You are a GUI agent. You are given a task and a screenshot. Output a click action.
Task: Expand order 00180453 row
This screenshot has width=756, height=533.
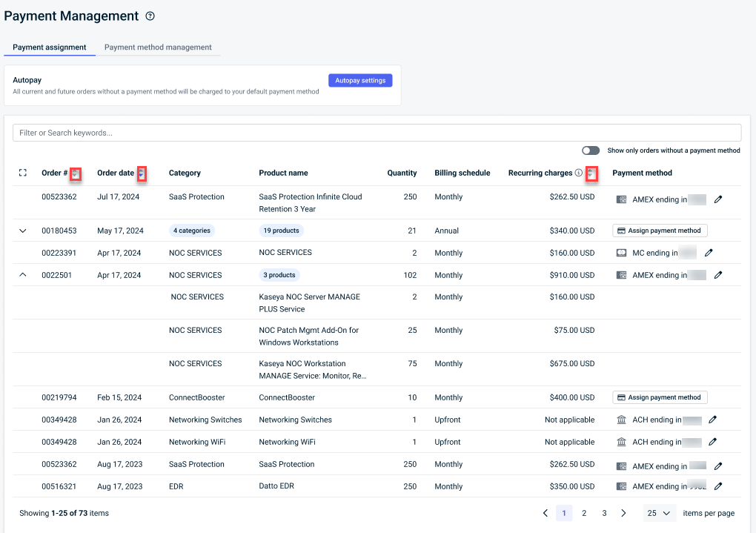(22, 231)
